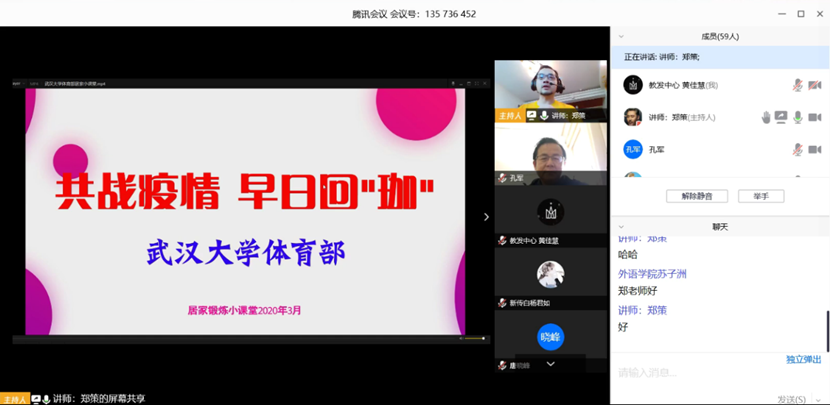
Task: Click the camera icon in the 讲师：郑策 member row
Action: point(815,118)
